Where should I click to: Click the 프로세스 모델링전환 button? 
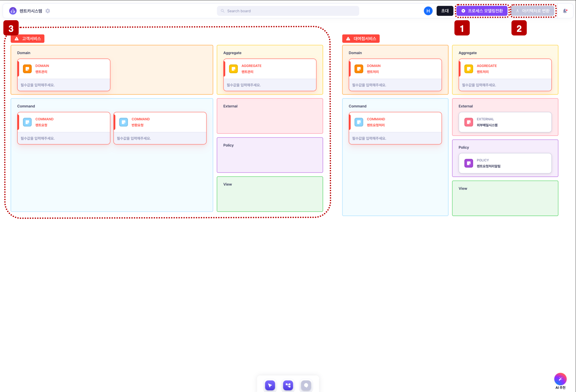click(482, 11)
